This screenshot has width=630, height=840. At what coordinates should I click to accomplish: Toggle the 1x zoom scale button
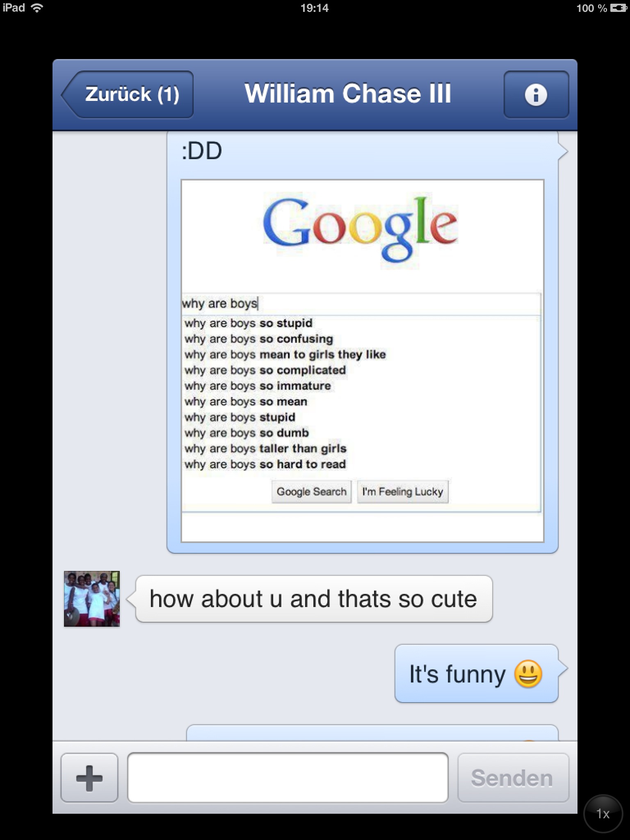[603, 814]
